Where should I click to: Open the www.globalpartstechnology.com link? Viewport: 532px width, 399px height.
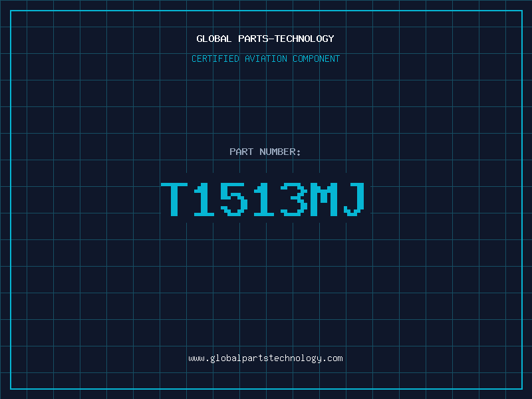(265, 358)
